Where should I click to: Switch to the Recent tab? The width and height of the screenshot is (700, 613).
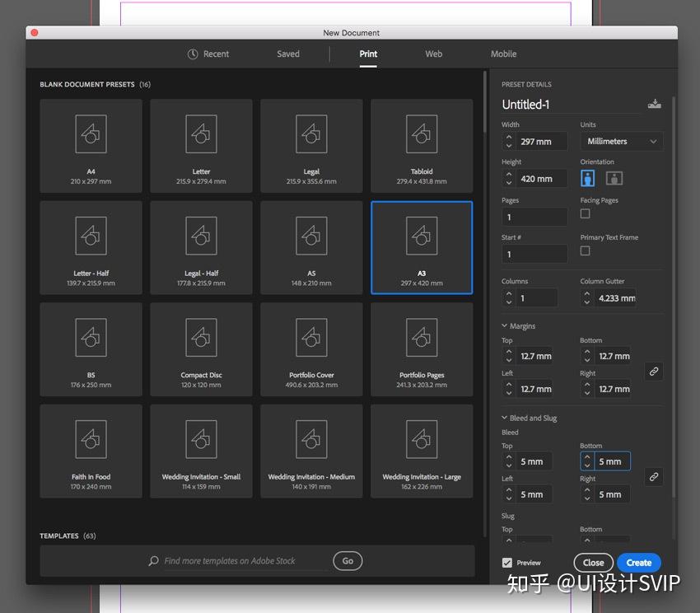pos(208,54)
